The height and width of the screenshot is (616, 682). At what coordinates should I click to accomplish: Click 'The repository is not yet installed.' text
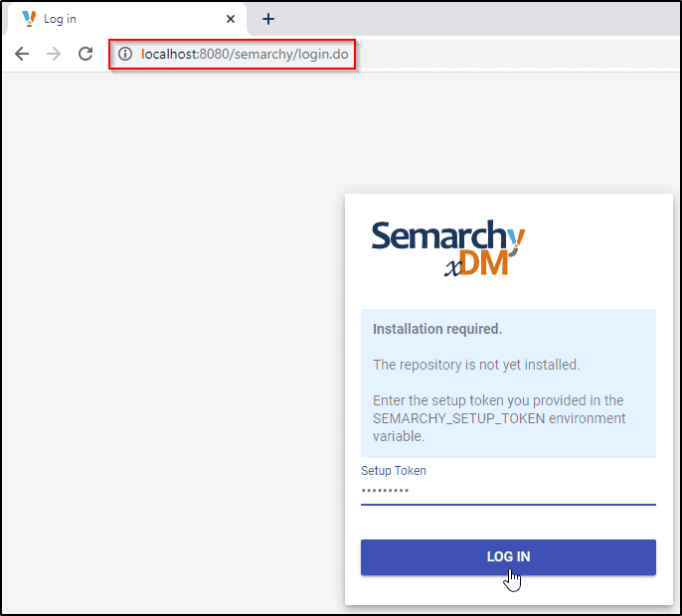[476, 365]
